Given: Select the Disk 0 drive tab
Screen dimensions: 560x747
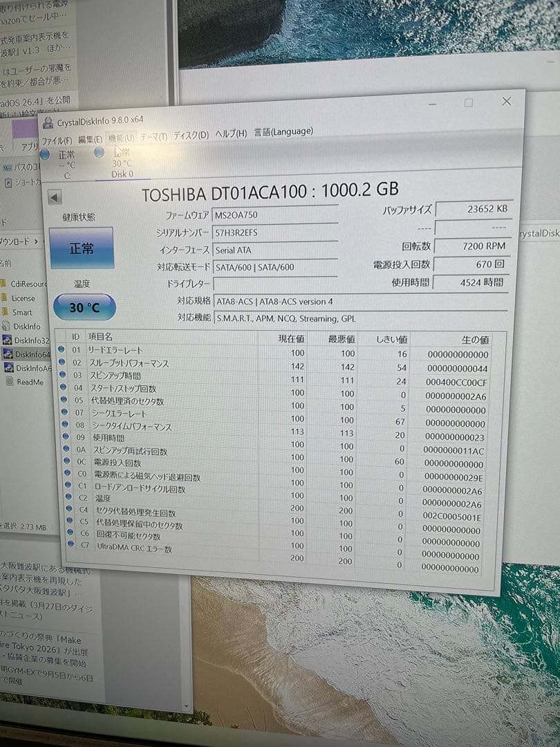Looking at the screenshot, I should (122, 163).
